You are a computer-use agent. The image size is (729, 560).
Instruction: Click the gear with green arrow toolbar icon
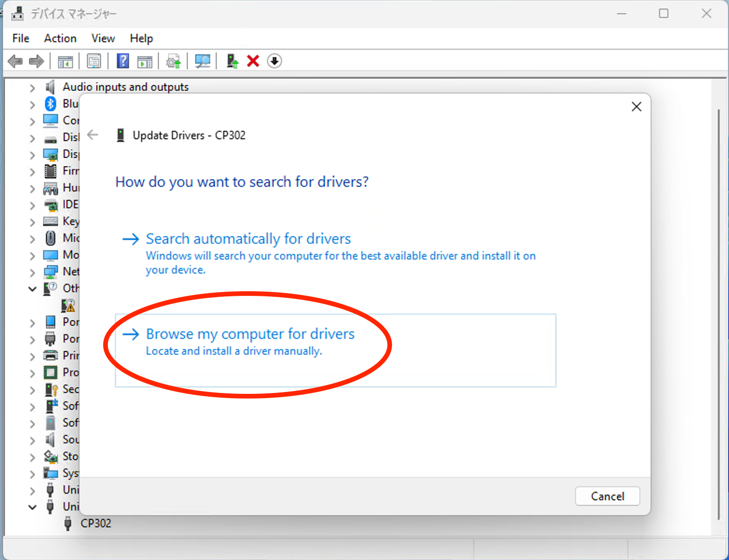(x=173, y=61)
